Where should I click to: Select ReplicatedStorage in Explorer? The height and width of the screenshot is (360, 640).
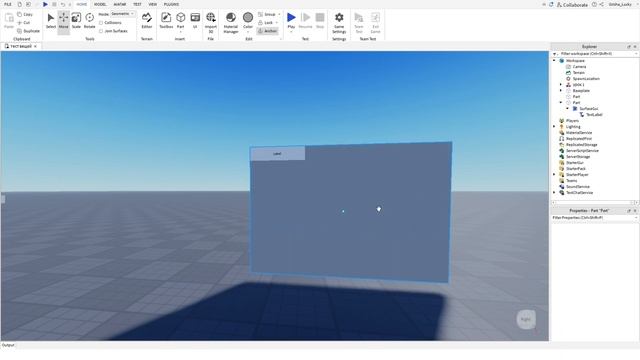[x=581, y=145]
